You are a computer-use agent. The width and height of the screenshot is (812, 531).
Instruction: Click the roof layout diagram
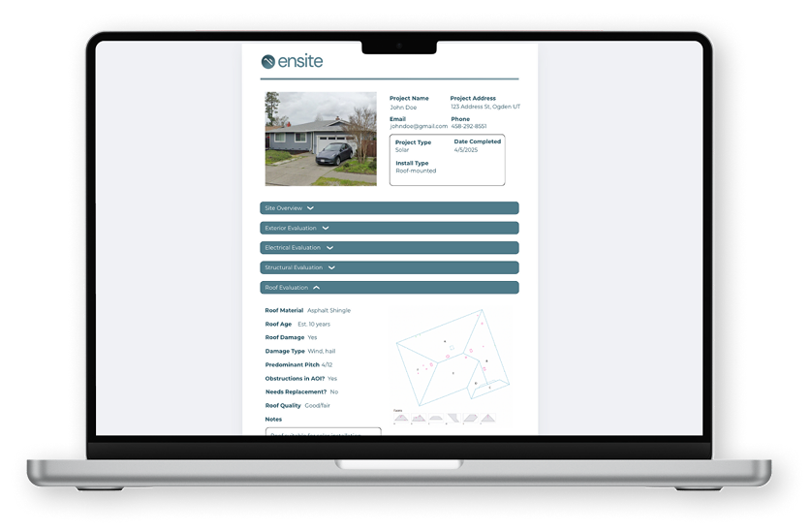[448, 356]
